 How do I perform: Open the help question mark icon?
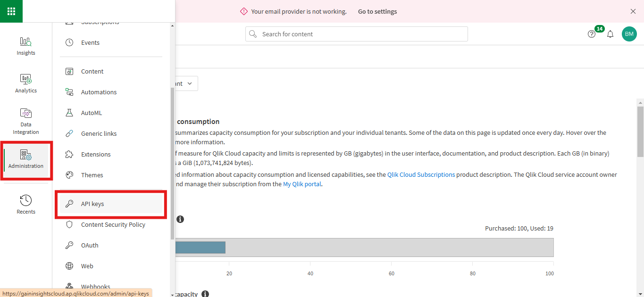[x=592, y=33]
